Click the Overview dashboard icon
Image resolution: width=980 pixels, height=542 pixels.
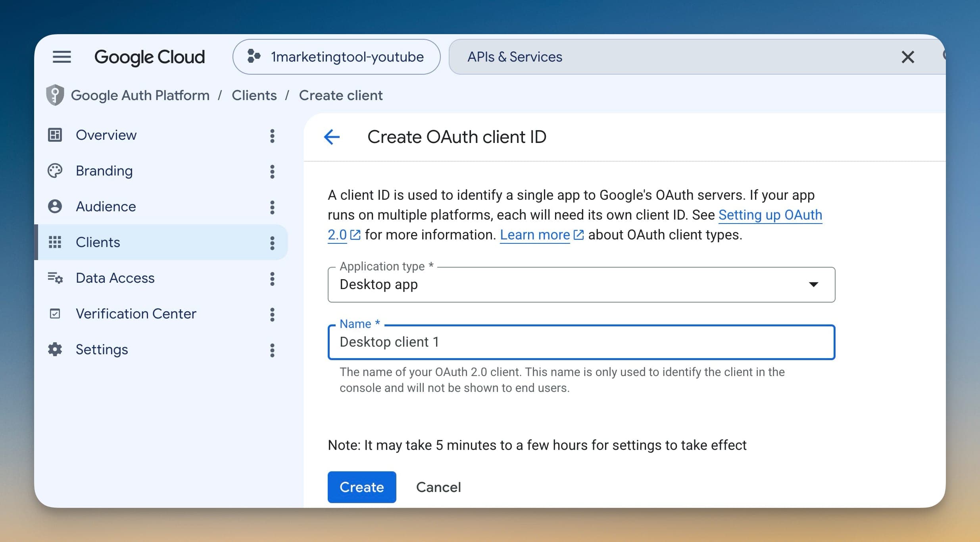55,135
